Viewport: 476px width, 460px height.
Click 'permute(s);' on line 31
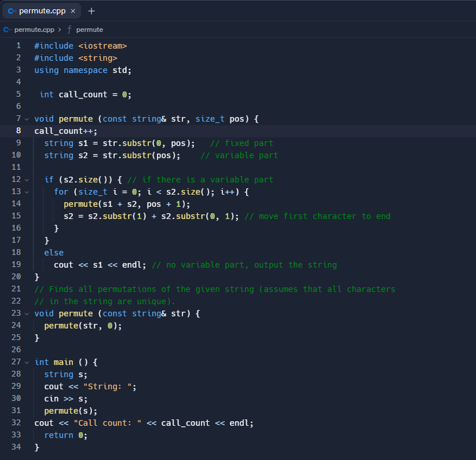point(71,411)
